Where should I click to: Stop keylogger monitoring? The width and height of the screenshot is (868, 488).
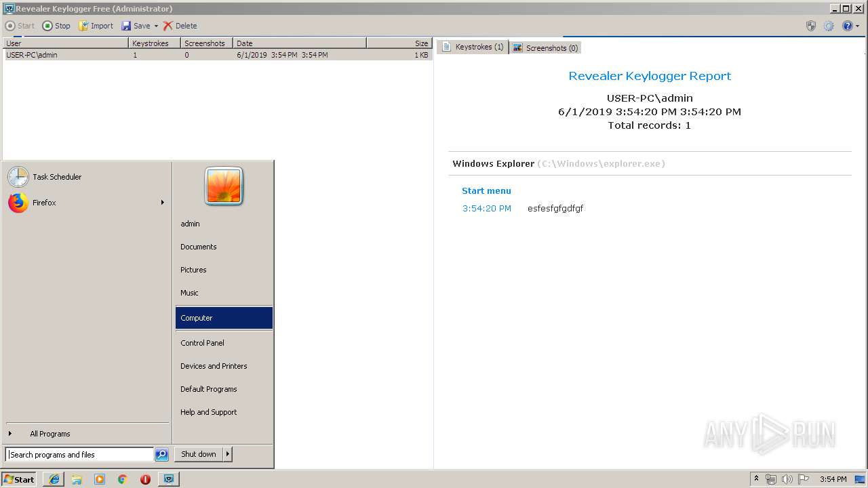56,26
